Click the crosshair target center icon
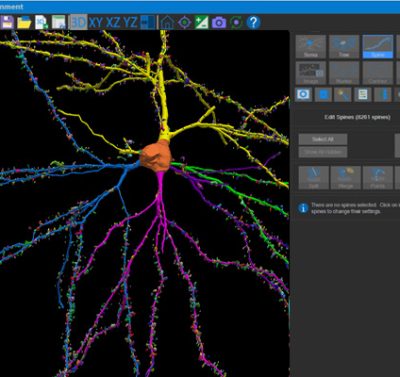 184,22
